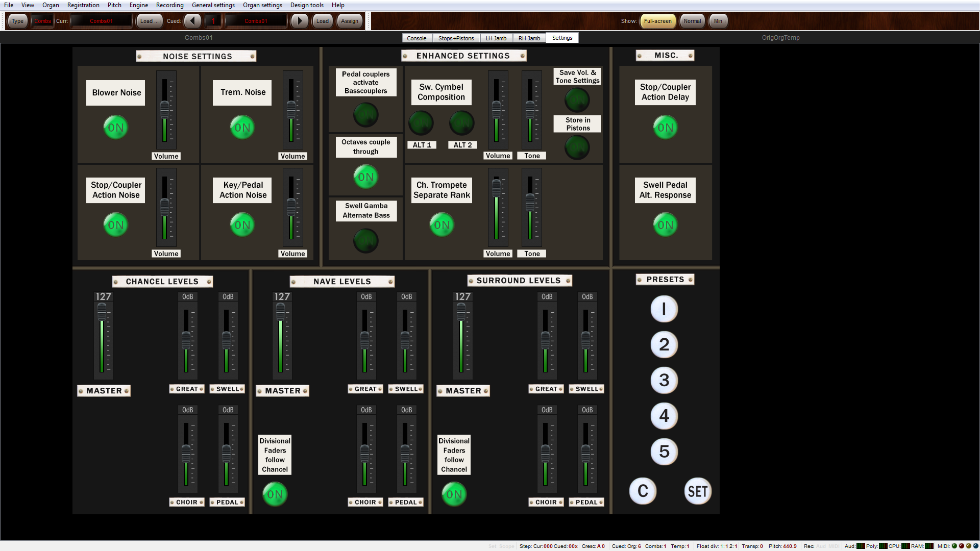Enable Swell Gamba Alternate Bass
The image size is (980, 551).
[x=365, y=241]
